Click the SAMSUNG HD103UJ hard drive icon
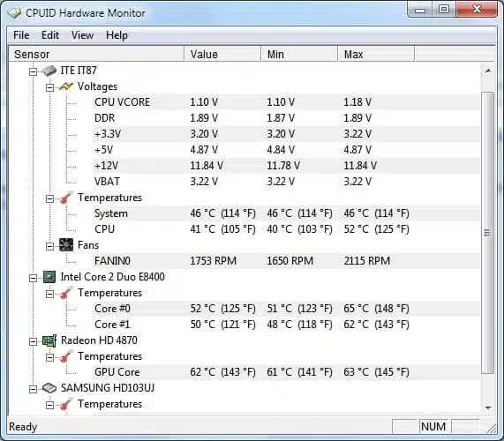The height and width of the screenshot is (441, 504). 49,388
